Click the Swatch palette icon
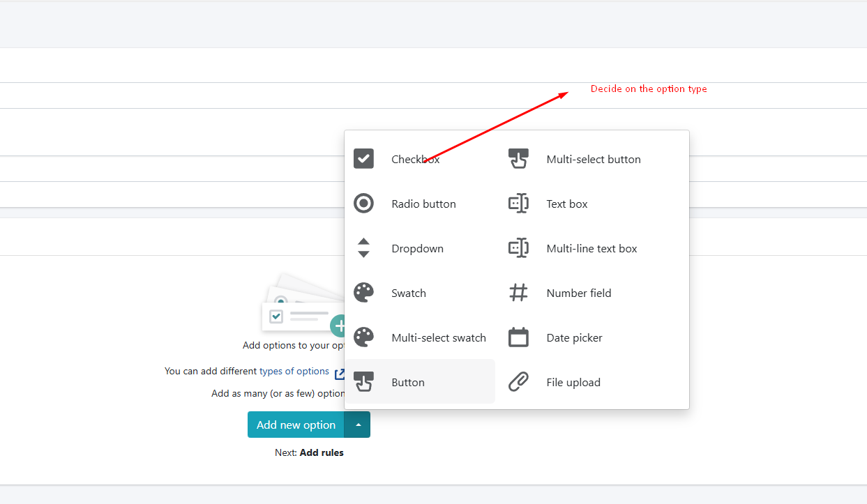The width and height of the screenshot is (867, 504). 363,293
